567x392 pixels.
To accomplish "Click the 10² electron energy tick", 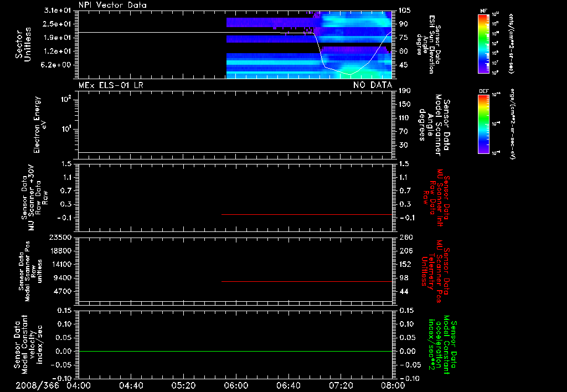I will click(66, 99).
